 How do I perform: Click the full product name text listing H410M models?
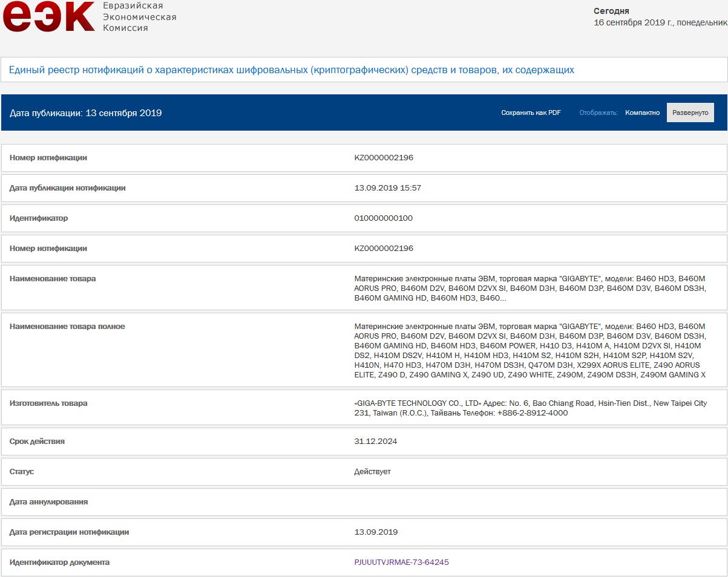click(530, 351)
